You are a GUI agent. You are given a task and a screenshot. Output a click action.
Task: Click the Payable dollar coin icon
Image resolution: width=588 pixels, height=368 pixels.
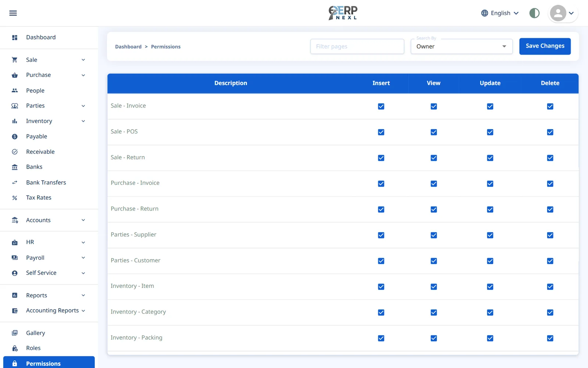(x=15, y=137)
